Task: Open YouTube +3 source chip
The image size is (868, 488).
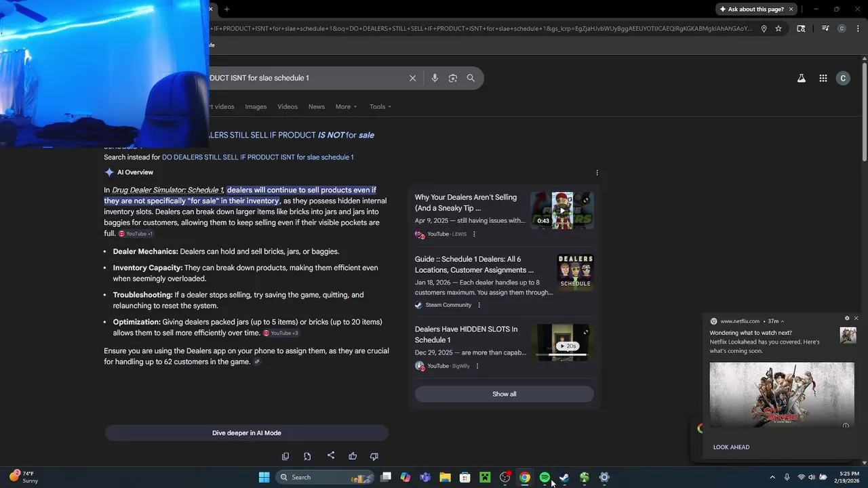Action: pyautogui.click(x=281, y=333)
